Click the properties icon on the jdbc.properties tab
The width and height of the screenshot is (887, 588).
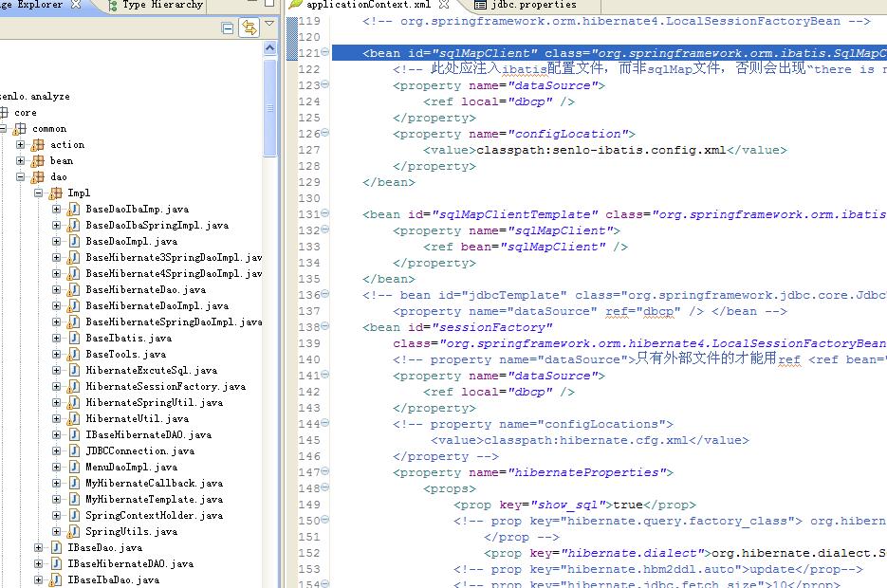pos(483,4)
